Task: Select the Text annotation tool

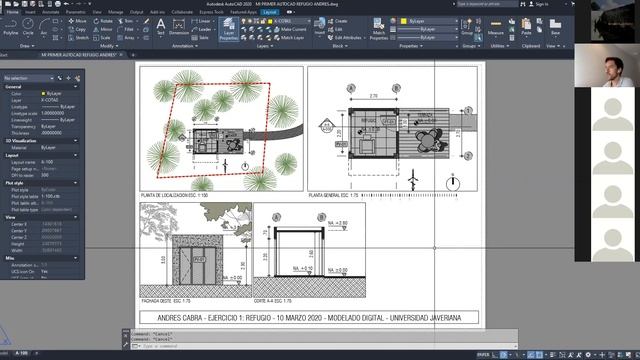Action: (x=161, y=27)
